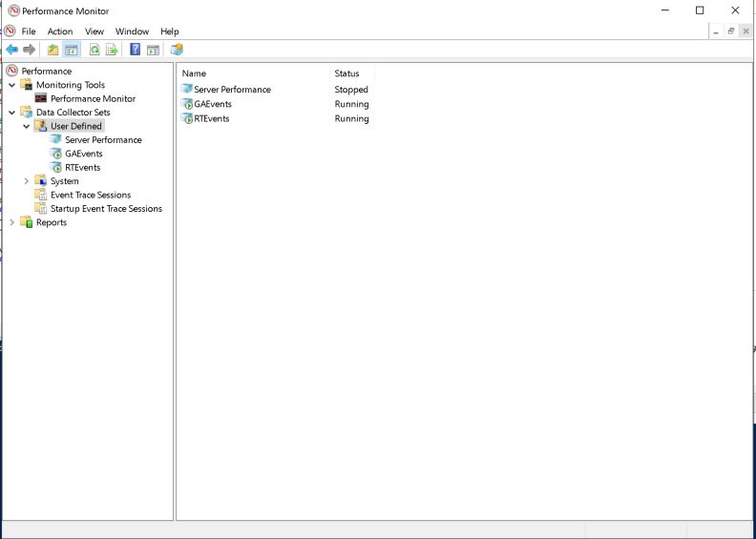Click the GAEvents tree node icon
The width and height of the screenshot is (756, 539).
[x=56, y=154]
